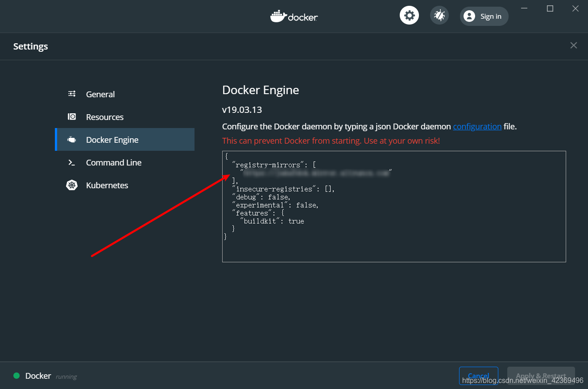
Task: Open the Kubernetes wheel icon
Action: click(x=72, y=185)
